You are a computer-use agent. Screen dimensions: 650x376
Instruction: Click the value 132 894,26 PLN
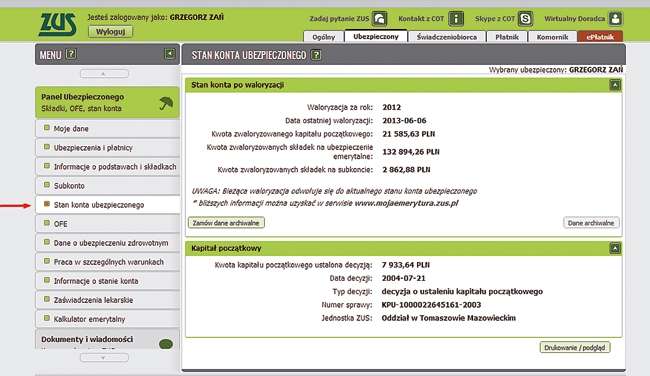(x=411, y=152)
